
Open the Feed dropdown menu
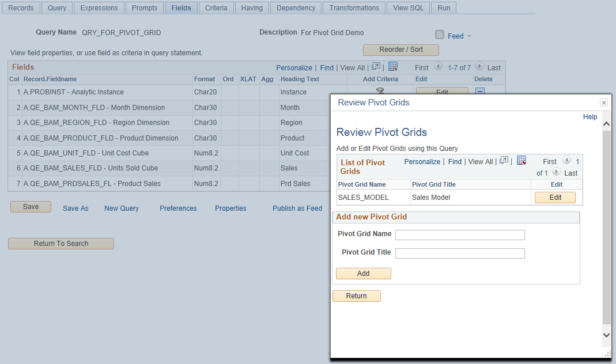pos(468,36)
